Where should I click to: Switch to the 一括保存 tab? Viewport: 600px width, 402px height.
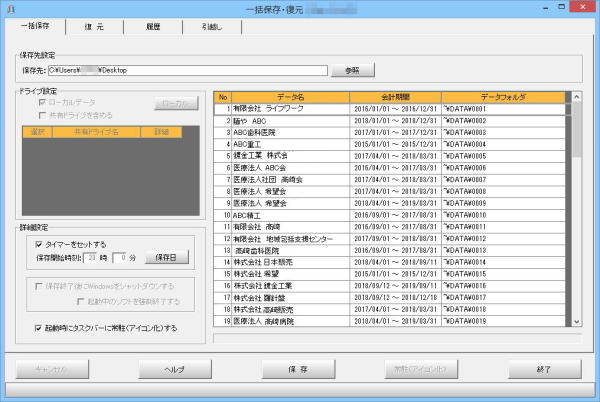[x=35, y=26]
